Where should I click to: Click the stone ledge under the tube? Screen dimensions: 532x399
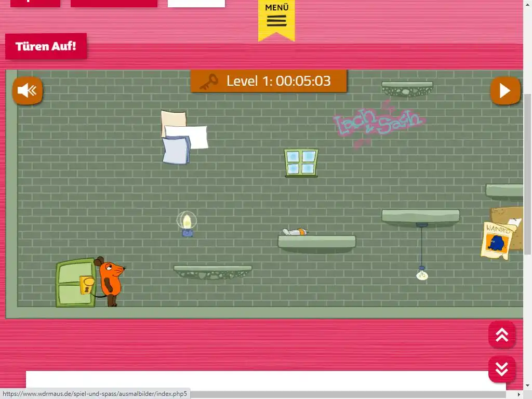317,244
